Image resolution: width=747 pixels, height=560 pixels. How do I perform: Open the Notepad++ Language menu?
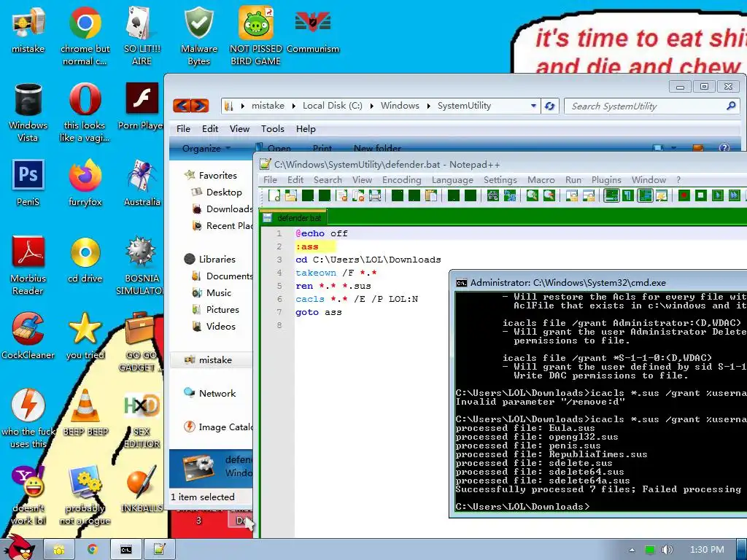(x=452, y=179)
